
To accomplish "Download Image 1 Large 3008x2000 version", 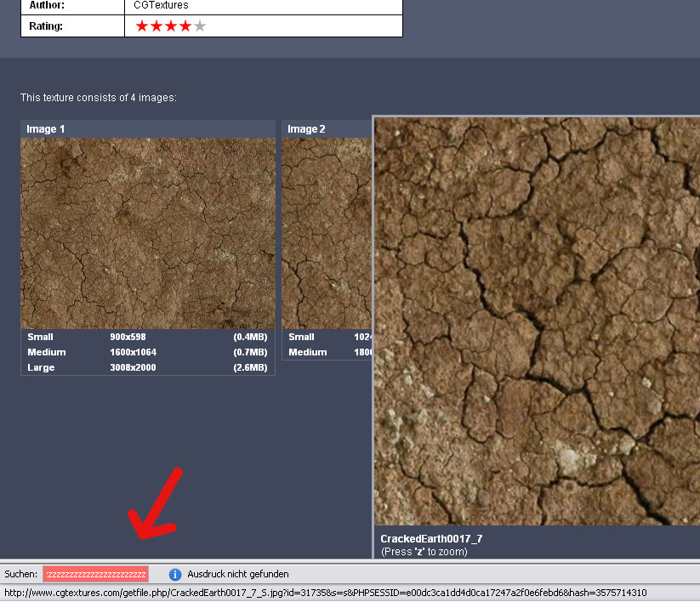I will (x=133, y=367).
